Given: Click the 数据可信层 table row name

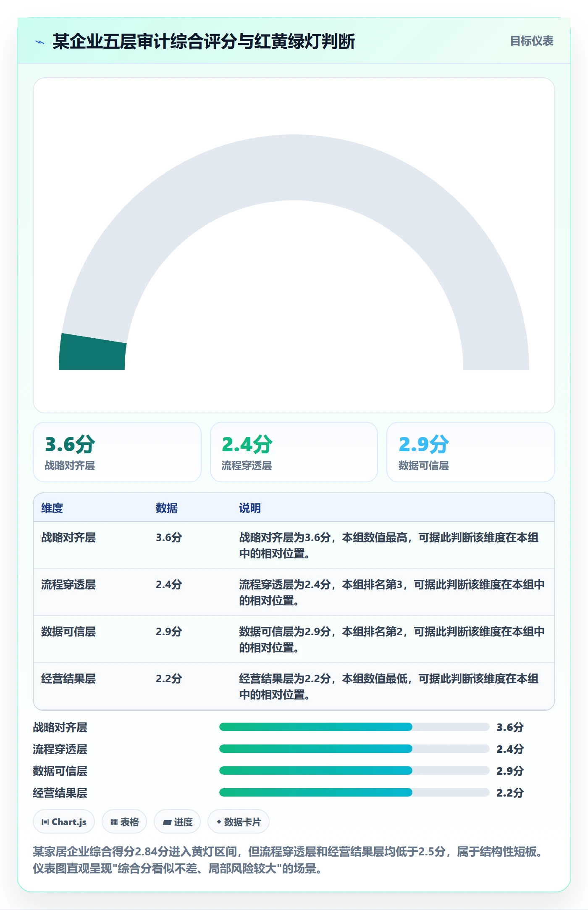Looking at the screenshot, I should (x=68, y=631).
